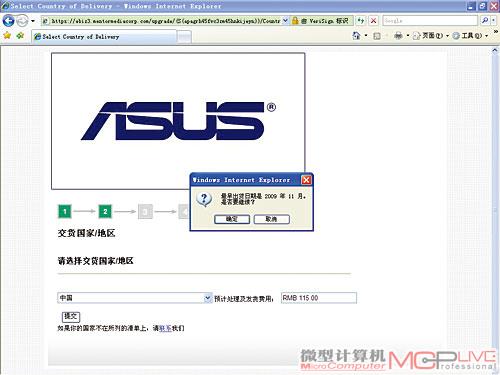Click the RMB 115.00 fee field
Screen dimensions: 500x375
tap(319, 298)
